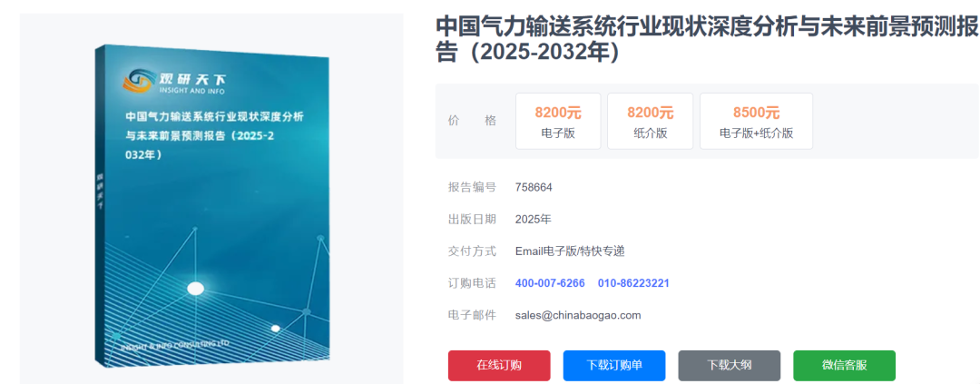
Task: Click the phone number 010-86223221
Action: 633,283
